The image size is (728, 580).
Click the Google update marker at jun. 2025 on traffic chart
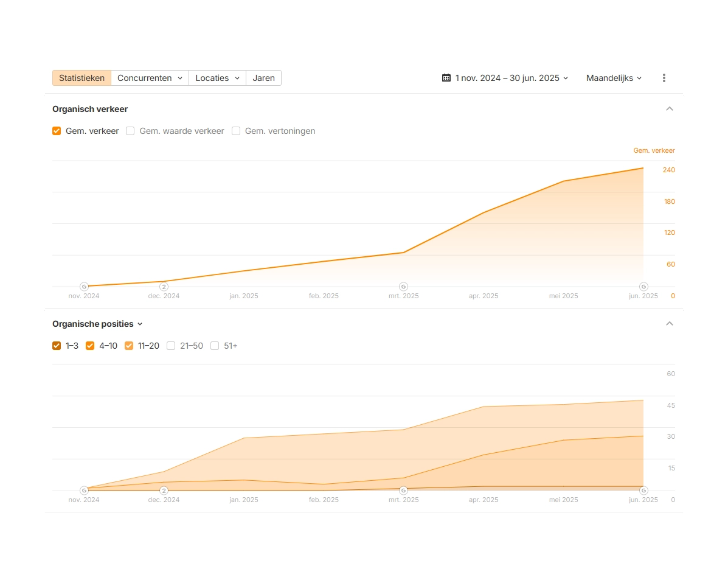643,287
